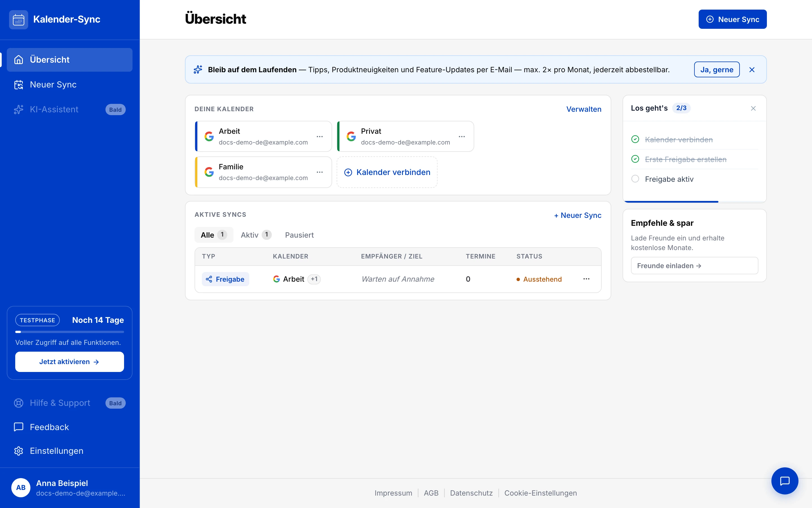This screenshot has height=508, width=812.
Task: Click the Bald badge beside KI-Assistent
Action: point(115,110)
